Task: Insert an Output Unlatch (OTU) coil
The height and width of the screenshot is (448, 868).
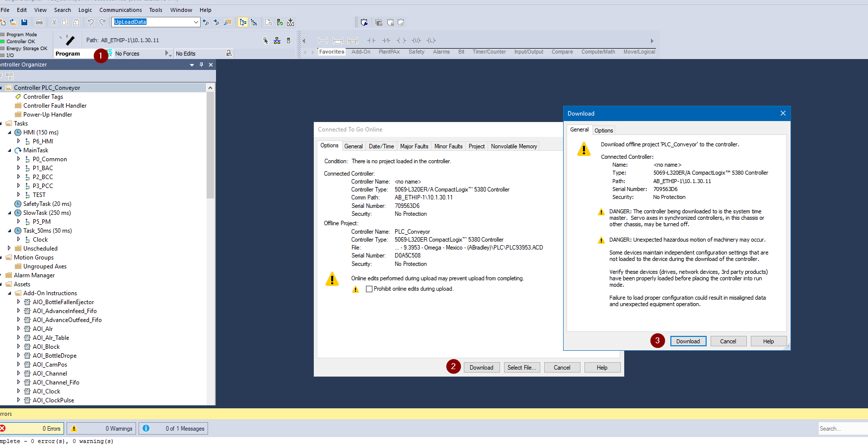Action: [x=416, y=41]
